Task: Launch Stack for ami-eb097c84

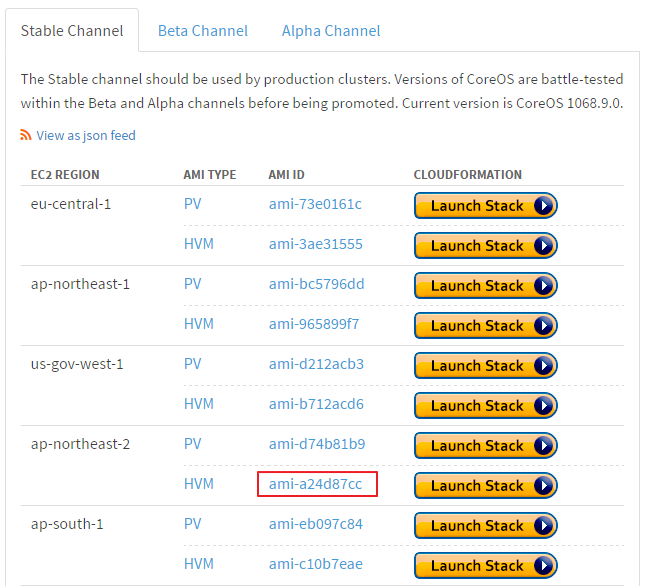Action: click(486, 526)
